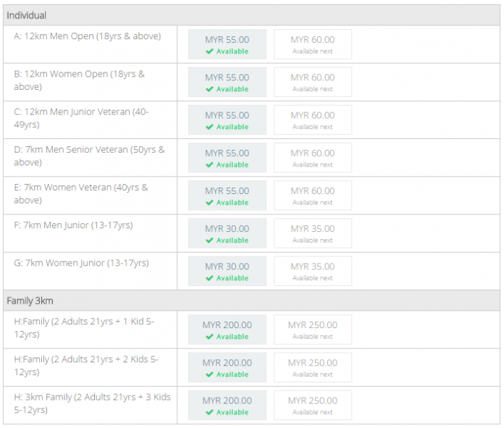Image resolution: width=504 pixels, height=428 pixels.
Task: Choose MYR 250.00 for Family with 2 Kids
Action: (312, 366)
